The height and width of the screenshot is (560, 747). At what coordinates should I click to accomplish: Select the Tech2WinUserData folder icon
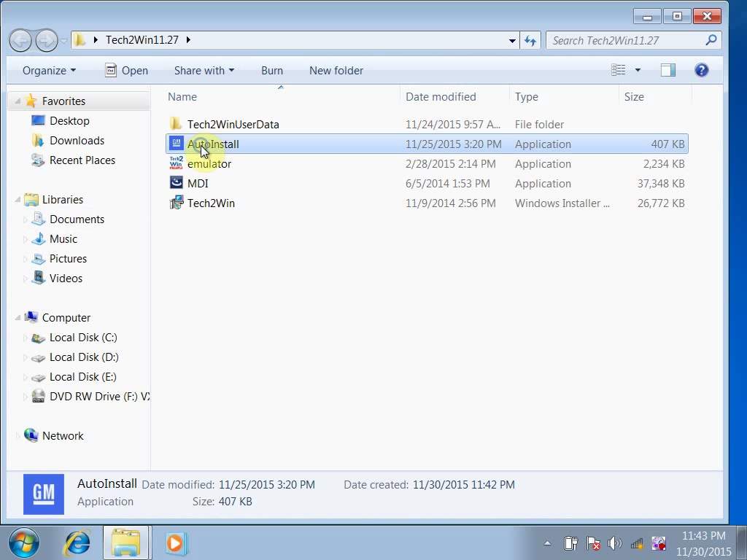(x=176, y=124)
